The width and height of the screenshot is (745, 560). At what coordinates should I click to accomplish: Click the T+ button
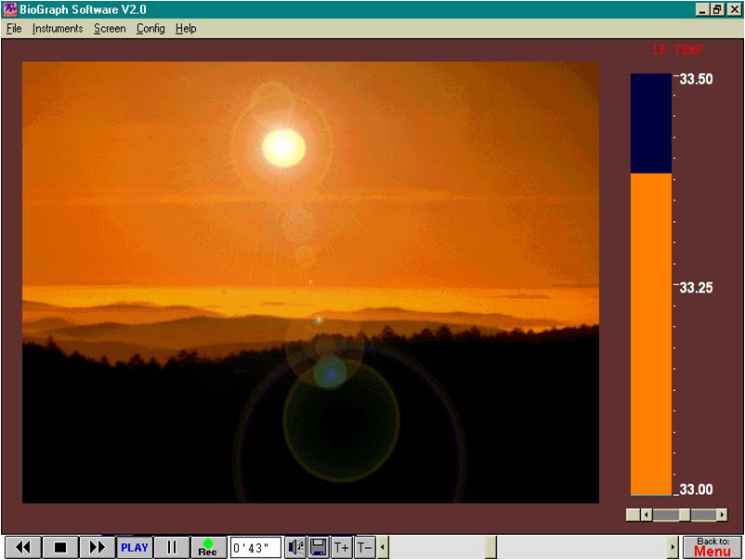(x=342, y=547)
